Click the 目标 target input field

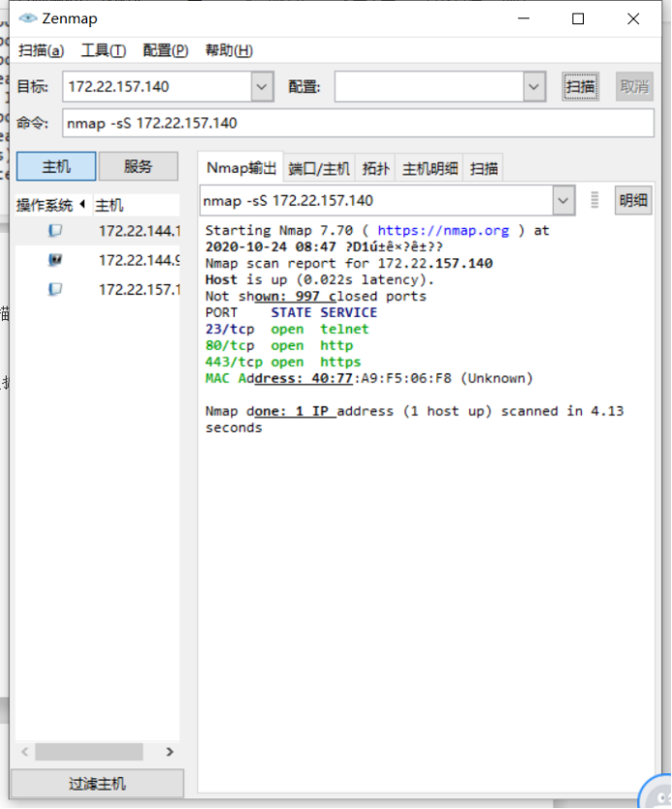(x=157, y=86)
